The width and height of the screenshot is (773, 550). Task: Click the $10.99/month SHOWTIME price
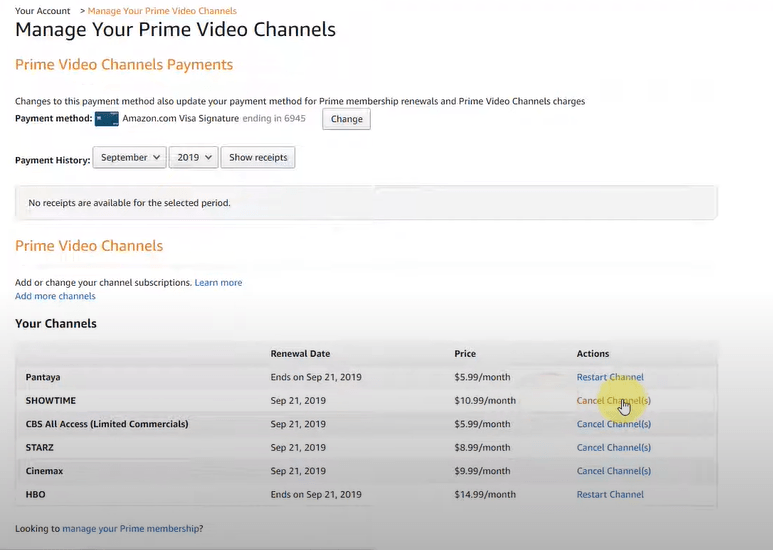click(485, 401)
